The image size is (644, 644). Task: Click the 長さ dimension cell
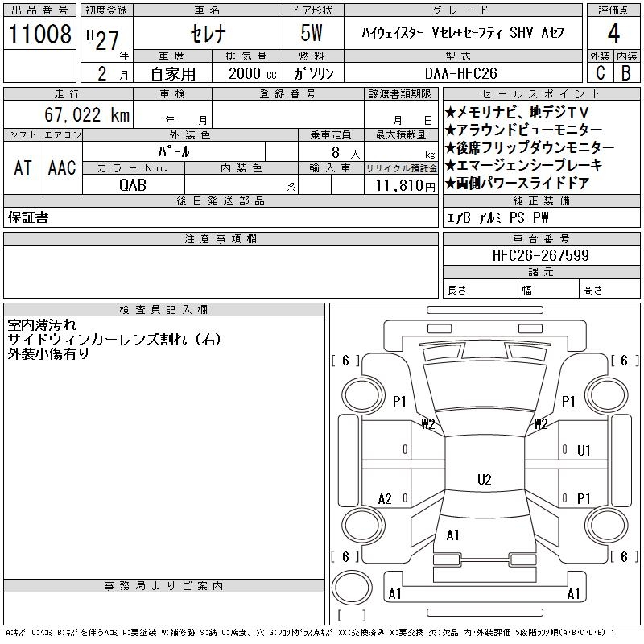pyautogui.click(x=480, y=288)
